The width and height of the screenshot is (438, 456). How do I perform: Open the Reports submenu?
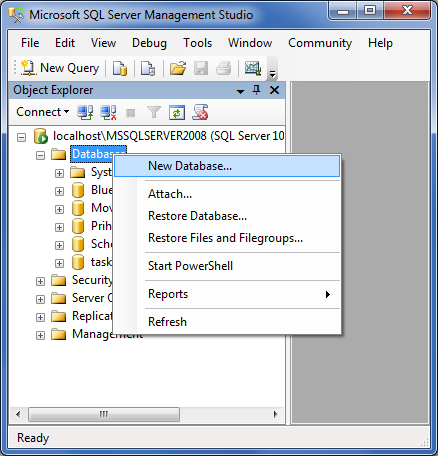pyautogui.click(x=227, y=294)
